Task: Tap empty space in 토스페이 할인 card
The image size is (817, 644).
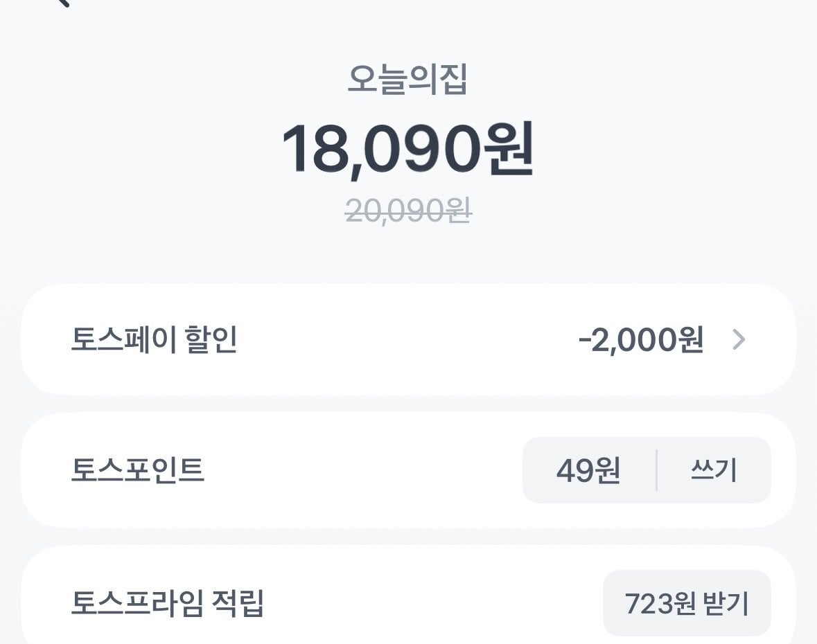Action: click(406, 339)
